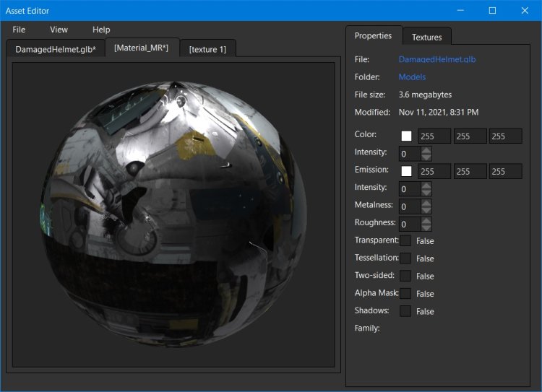Turn on the Shadows checkbox
542x392 pixels.
click(x=405, y=311)
